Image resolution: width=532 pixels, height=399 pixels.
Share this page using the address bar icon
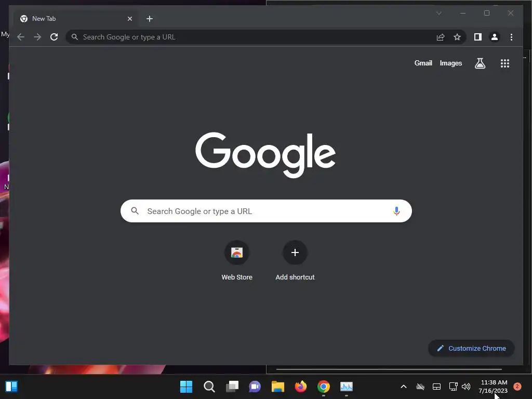[441, 37]
